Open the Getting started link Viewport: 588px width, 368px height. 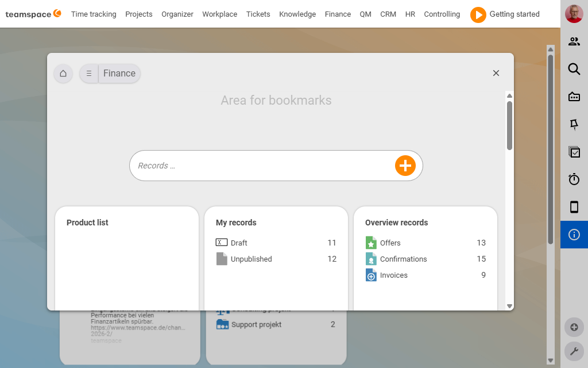tap(514, 14)
